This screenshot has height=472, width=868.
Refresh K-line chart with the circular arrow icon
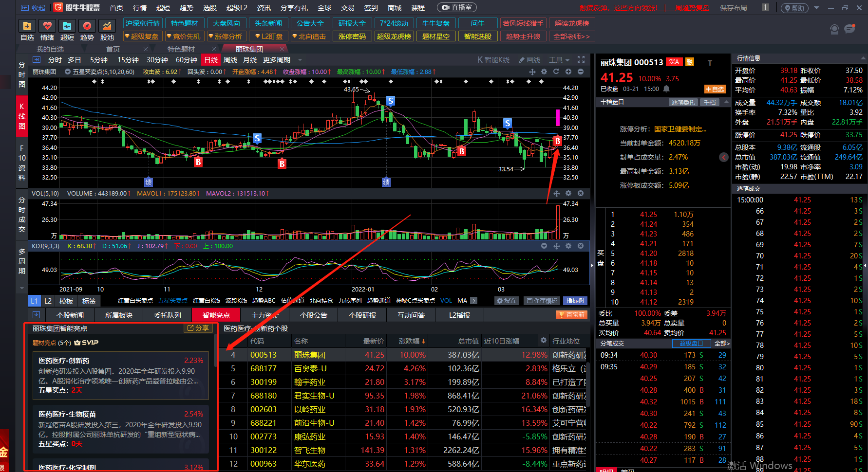(x=556, y=72)
